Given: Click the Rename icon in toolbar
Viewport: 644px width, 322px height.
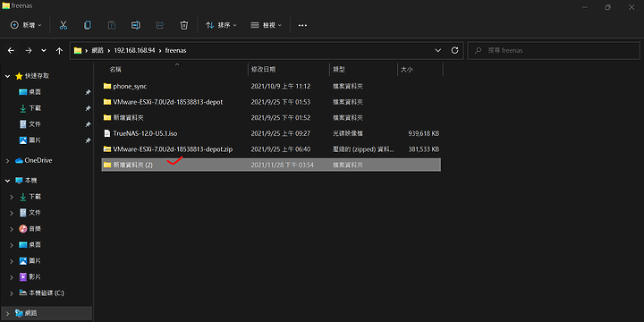Looking at the screenshot, I should pos(136,25).
